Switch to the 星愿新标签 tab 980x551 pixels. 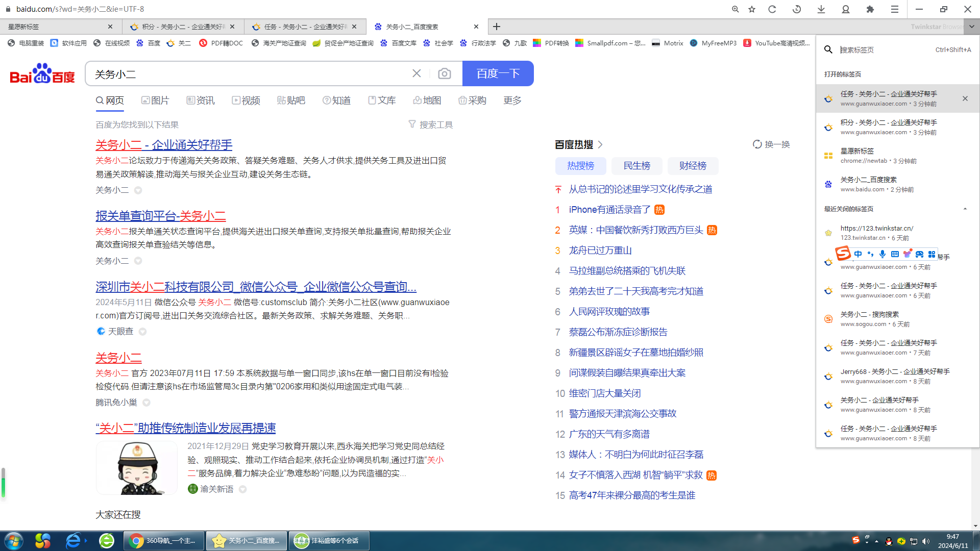click(x=56, y=27)
